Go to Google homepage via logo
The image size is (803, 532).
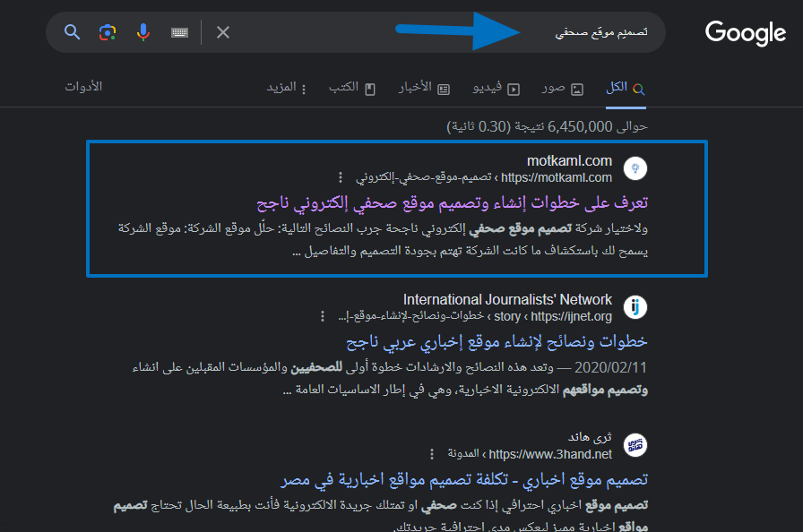(x=745, y=33)
